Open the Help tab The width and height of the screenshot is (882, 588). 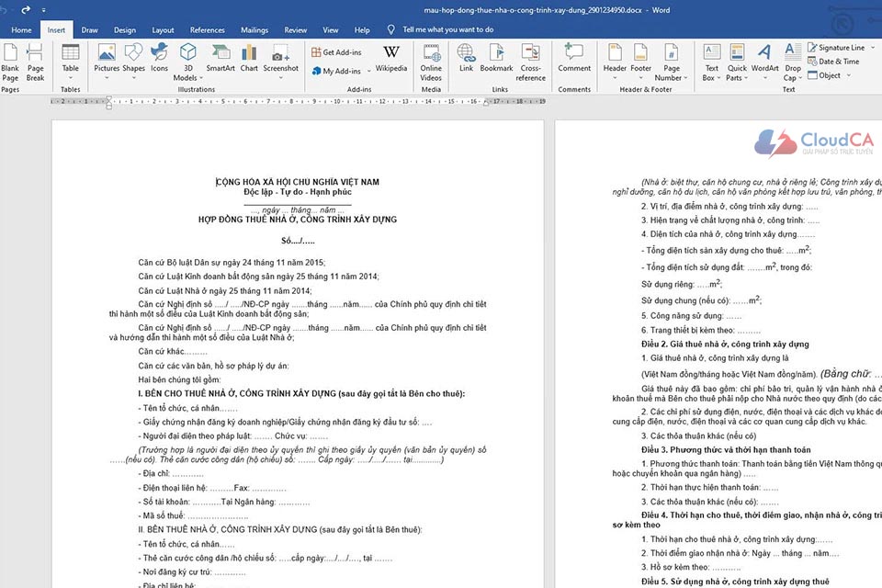tap(362, 30)
